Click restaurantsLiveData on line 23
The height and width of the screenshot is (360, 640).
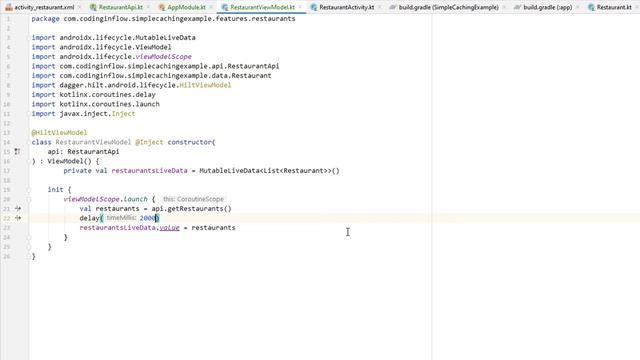[118, 228]
